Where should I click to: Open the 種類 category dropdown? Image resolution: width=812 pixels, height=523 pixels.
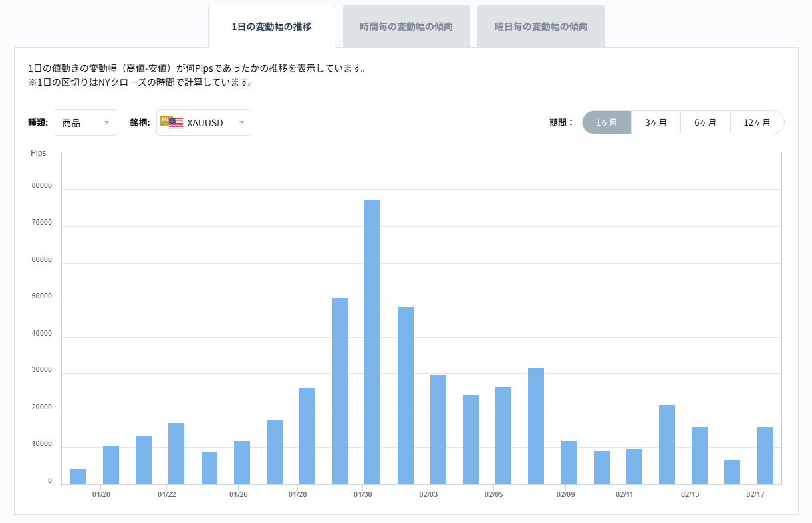tap(85, 122)
